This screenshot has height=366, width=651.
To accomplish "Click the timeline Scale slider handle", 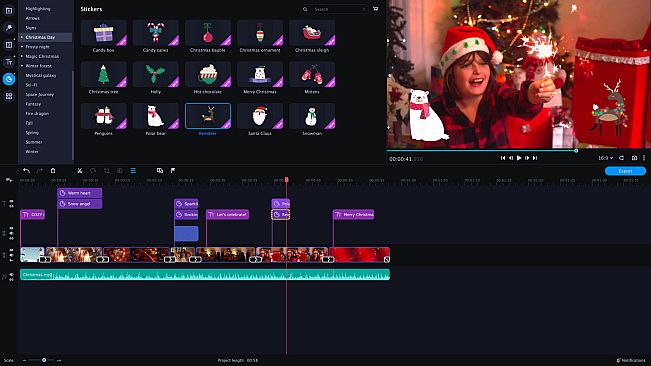I will 44,360.
